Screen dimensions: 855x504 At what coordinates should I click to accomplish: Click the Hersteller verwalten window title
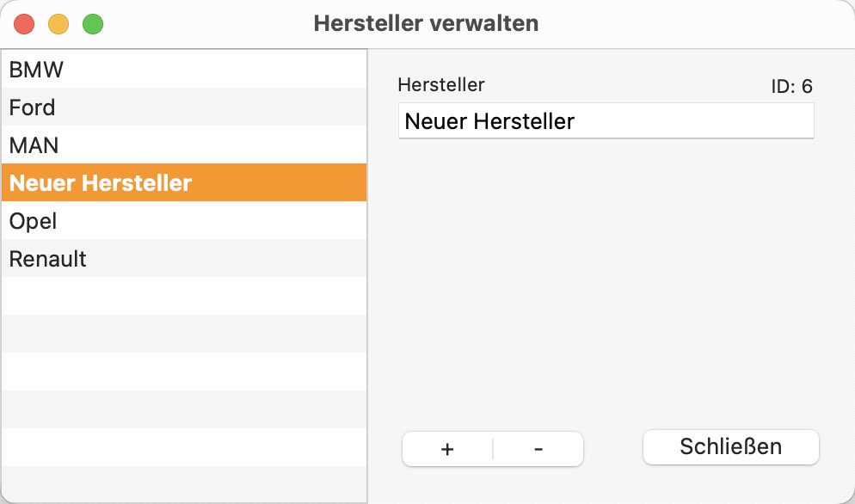click(x=426, y=23)
